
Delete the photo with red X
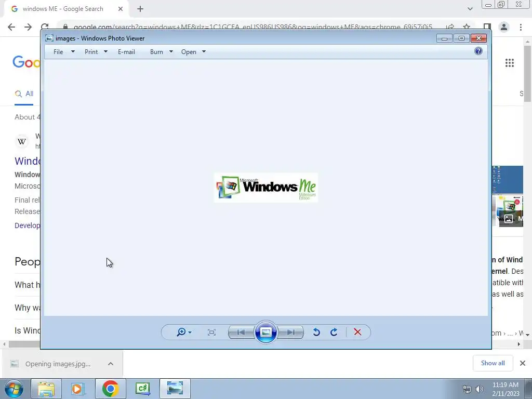point(357,332)
